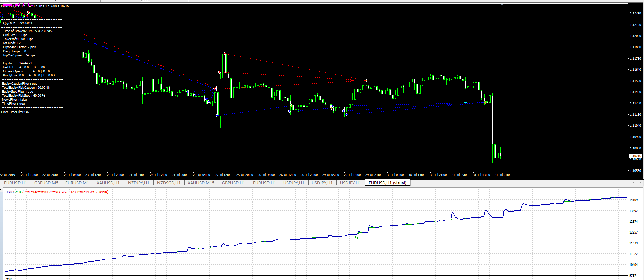Select the XAUUSD,H1 chart tab

108,183
